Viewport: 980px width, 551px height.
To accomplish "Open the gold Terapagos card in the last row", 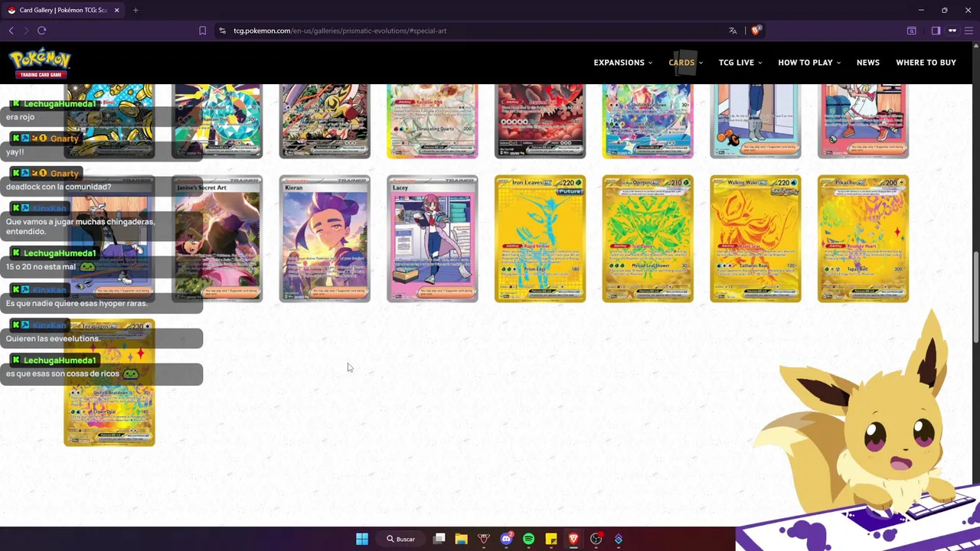I will pos(109,383).
